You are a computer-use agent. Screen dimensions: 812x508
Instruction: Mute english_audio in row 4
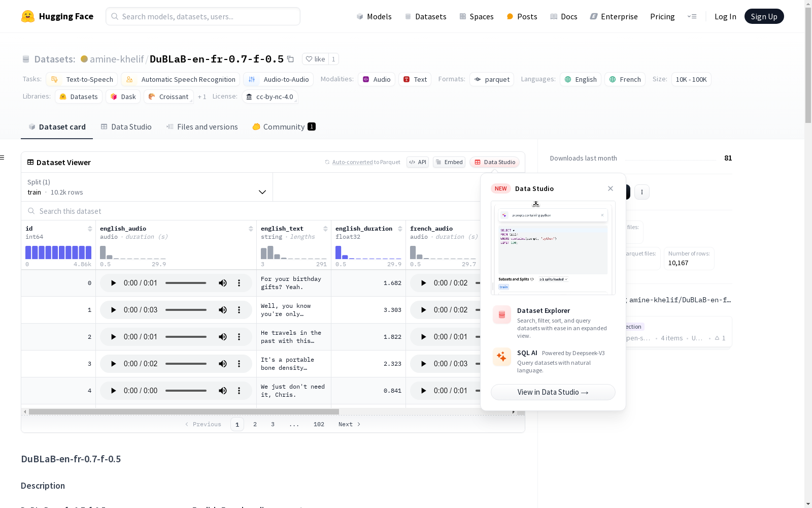pyautogui.click(x=223, y=391)
